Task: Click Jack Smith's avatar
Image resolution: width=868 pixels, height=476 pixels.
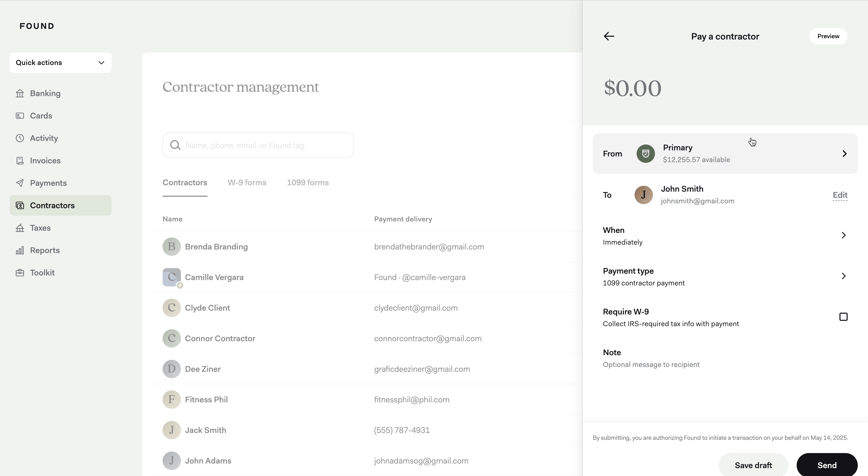Action: coord(172,430)
